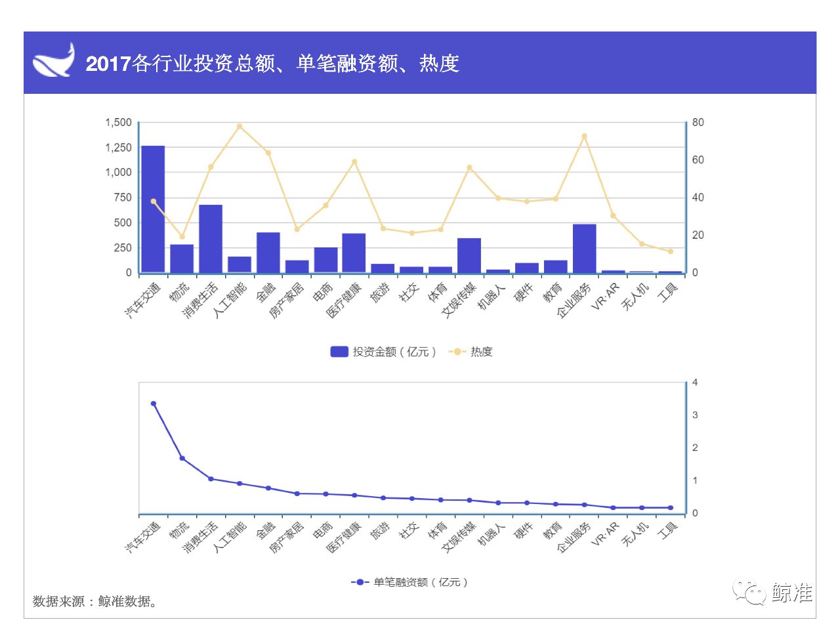The image size is (840, 630).
Task: Click the 汽车交通 point on lower chart
Action: click(154, 404)
